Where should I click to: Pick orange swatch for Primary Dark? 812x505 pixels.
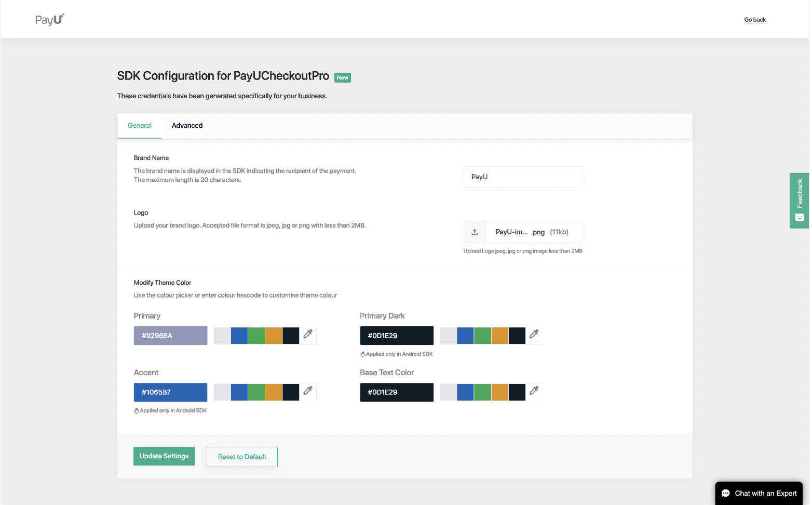[499, 336]
